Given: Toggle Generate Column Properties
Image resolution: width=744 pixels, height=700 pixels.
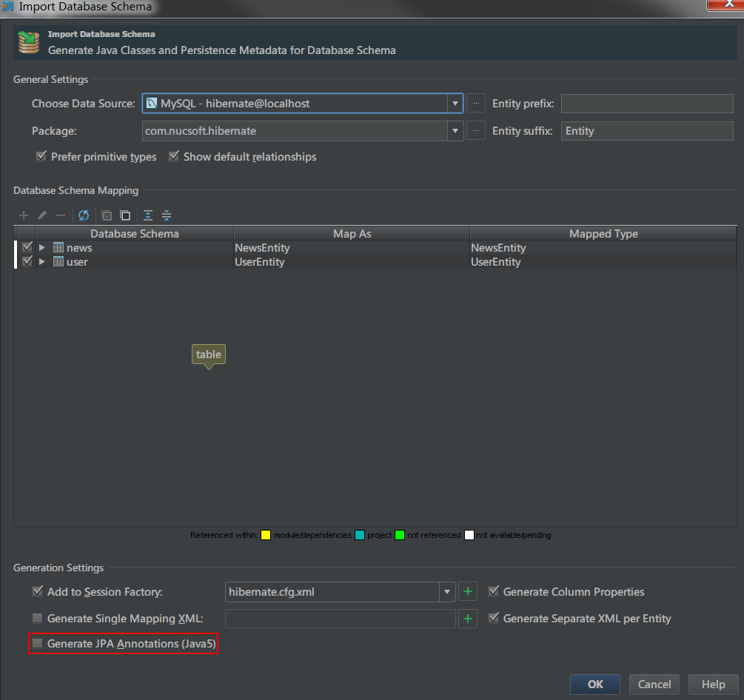Looking at the screenshot, I should pyautogui.click(x=494, y=591).
